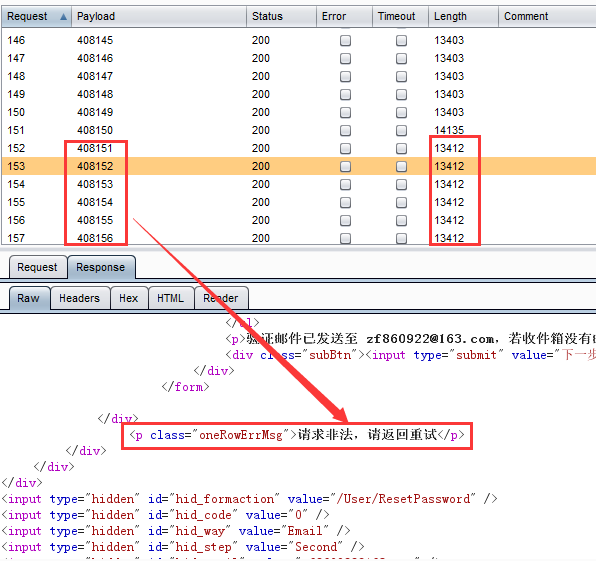Select payload 408156 row
The width and height of the screenshot is (596, 561).
coord(299,238)
